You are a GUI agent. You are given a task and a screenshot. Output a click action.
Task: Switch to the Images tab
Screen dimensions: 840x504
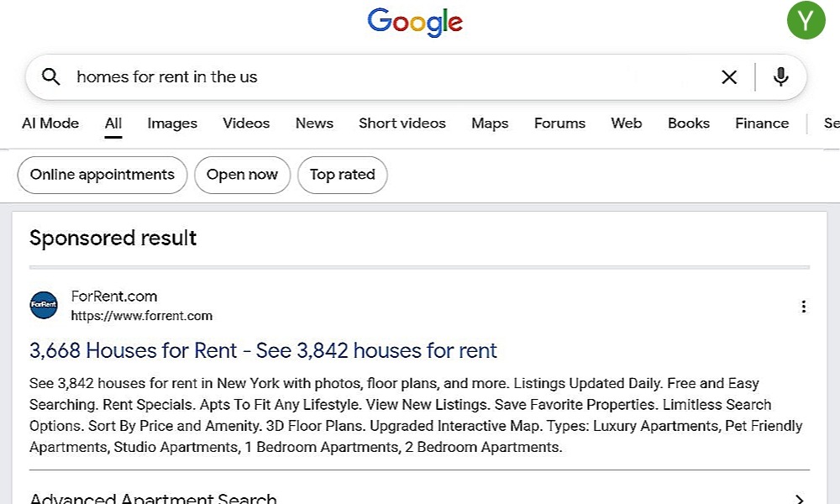click(x=172, y=123)
